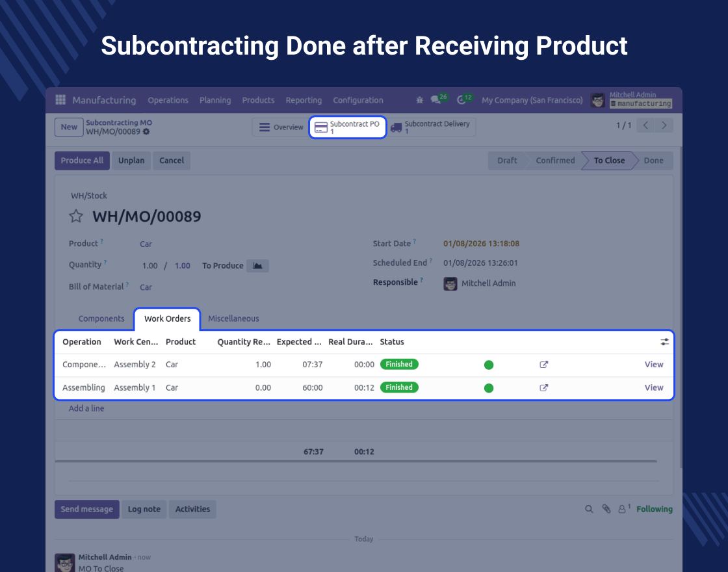Screen dimensions: 728x572
Task: Go to next record arrow
Action: 664,125
